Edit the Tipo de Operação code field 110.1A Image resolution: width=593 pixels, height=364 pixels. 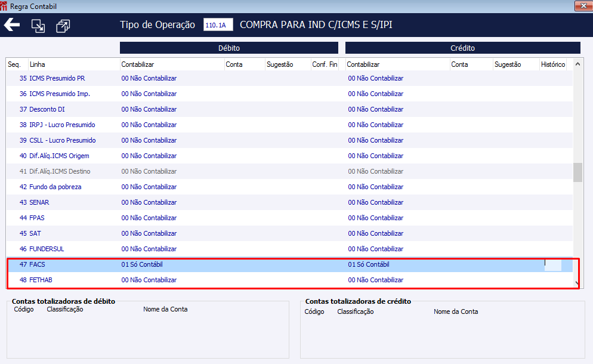pos(218,25)
